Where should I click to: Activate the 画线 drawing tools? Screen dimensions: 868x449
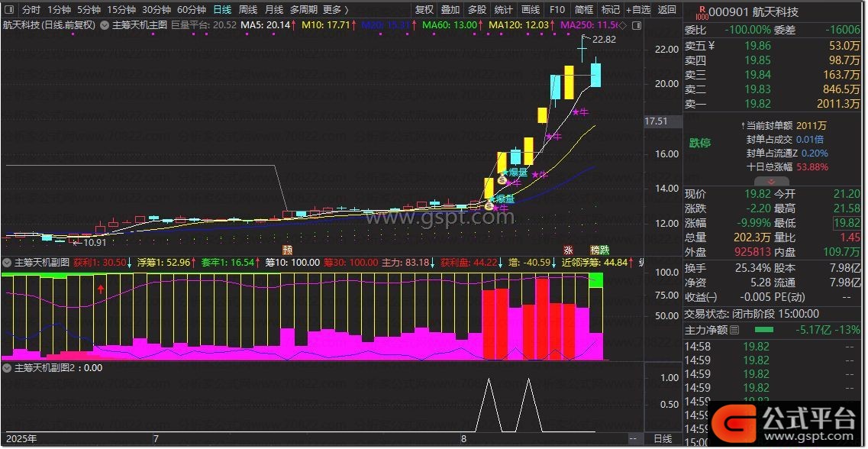pos(531,10)
